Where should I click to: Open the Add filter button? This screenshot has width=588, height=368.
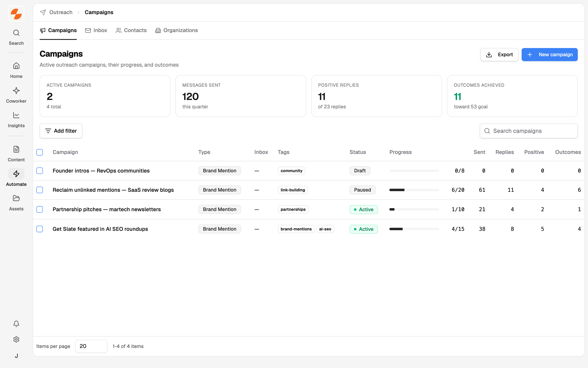[61, 131]
